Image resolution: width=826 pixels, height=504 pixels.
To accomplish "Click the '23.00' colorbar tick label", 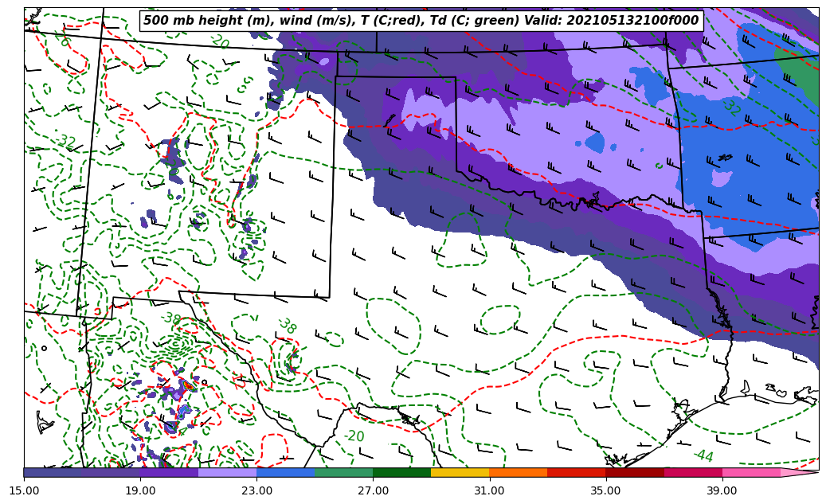I will (256, 490).
